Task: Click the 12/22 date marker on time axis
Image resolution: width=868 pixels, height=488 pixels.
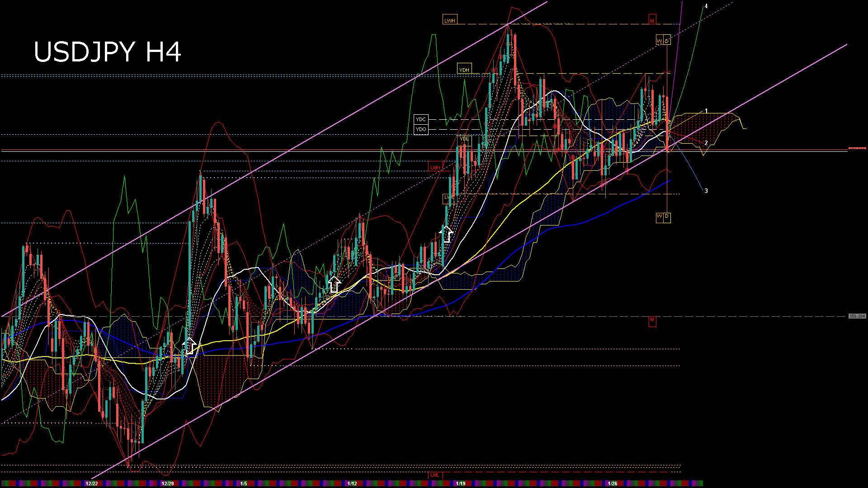Action: coord(92,483)
